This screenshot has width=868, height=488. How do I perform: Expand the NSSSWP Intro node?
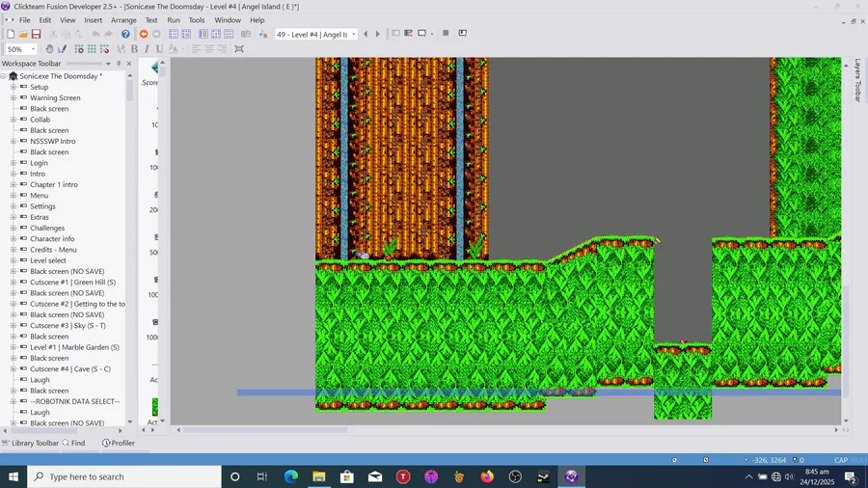point(14,141)
